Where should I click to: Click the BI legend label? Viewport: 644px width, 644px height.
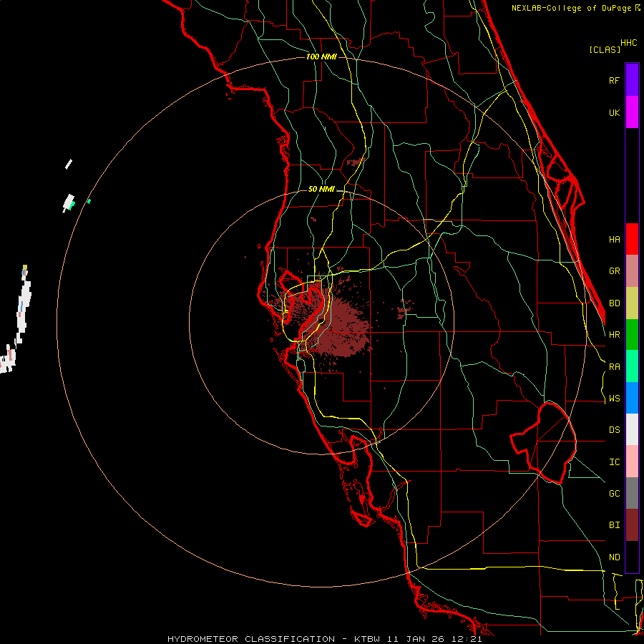[x=614, y=525]
